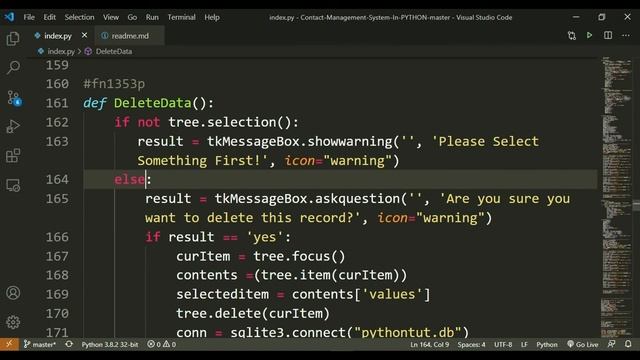Close the index.py tab
Image resolution: width=640 pixels, height=360 pixels.
pyautogui.click(x=84, y=35)
